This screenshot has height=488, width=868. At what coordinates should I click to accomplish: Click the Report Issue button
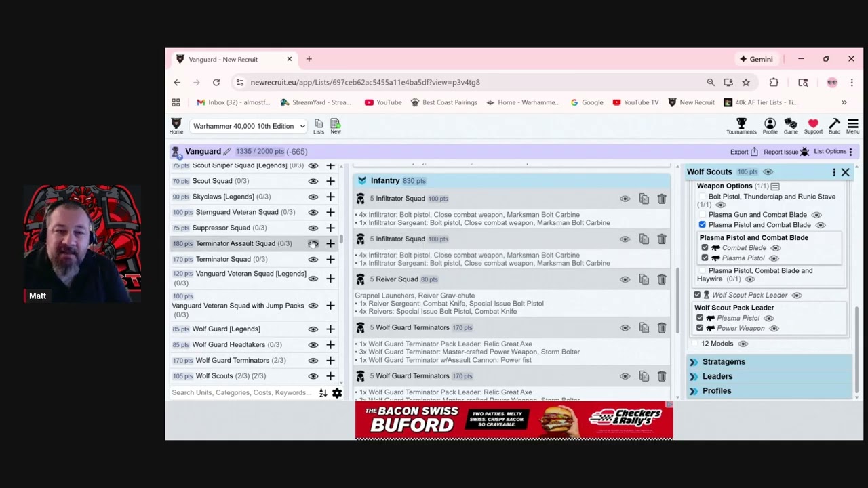pyautogui.click(x=787, y=152)
